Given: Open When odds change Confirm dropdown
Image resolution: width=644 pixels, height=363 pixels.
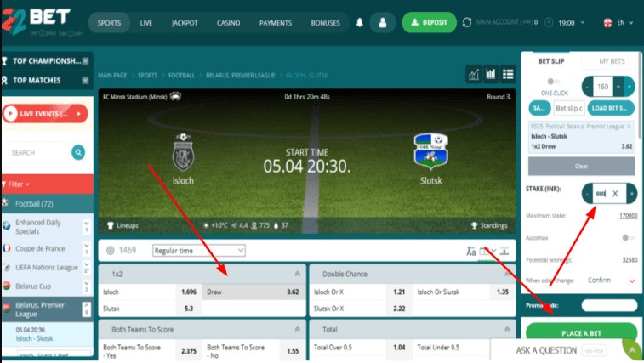Looking at the screenshot, I should pyautogui.click(x=611, y=280).
